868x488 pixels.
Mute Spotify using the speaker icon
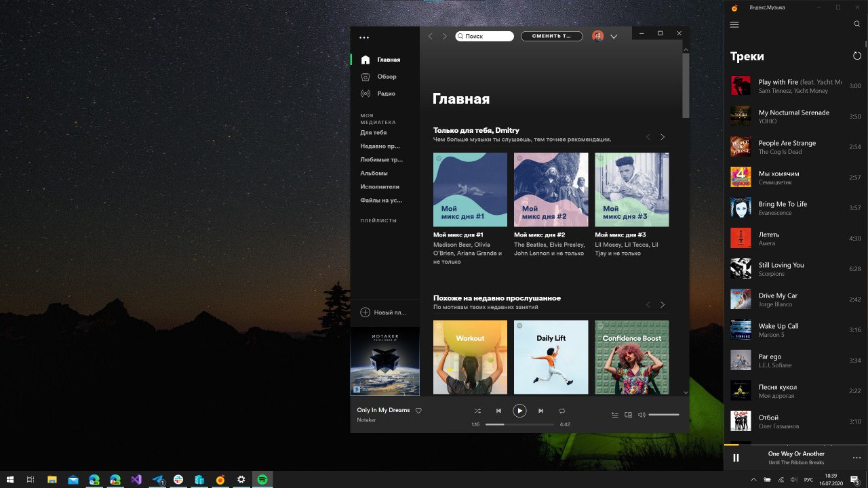pyautogui.click(x=642, y=415)
